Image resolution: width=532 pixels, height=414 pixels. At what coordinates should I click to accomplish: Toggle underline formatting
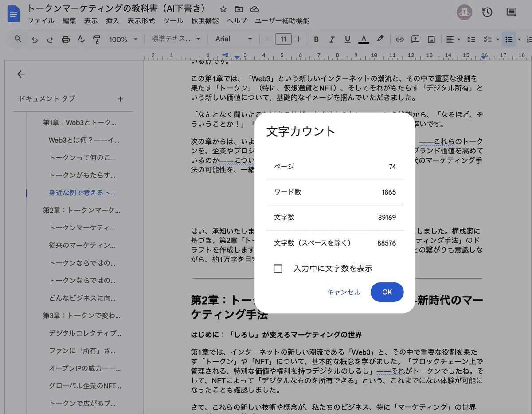[x=348, y=39]
